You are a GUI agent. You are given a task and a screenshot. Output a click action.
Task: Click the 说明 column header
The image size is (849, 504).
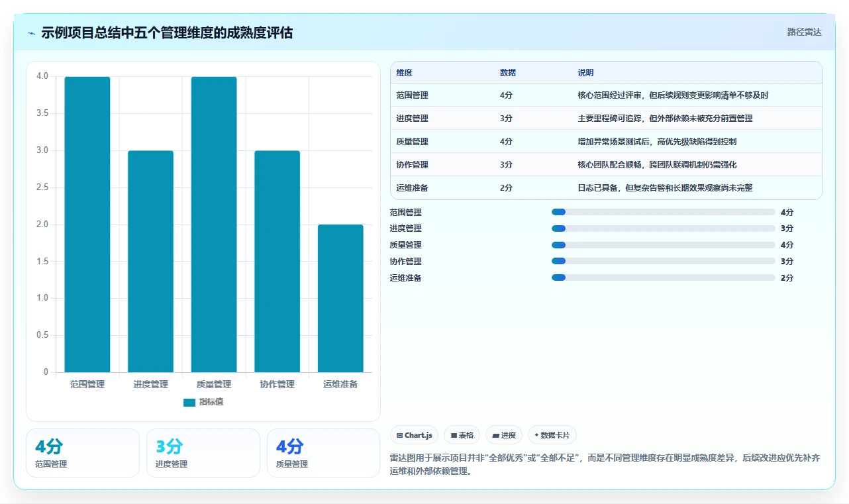coord(585,72)
